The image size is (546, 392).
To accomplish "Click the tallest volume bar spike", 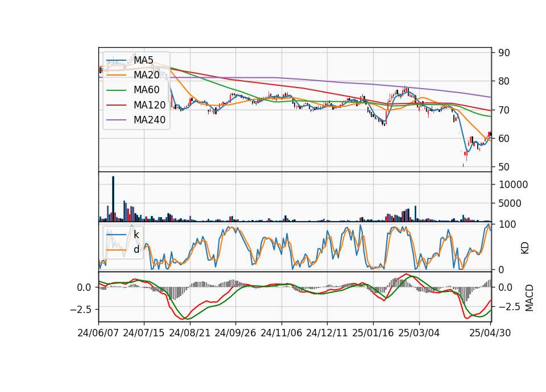I will pyautogui.click(x=113, y=199).
